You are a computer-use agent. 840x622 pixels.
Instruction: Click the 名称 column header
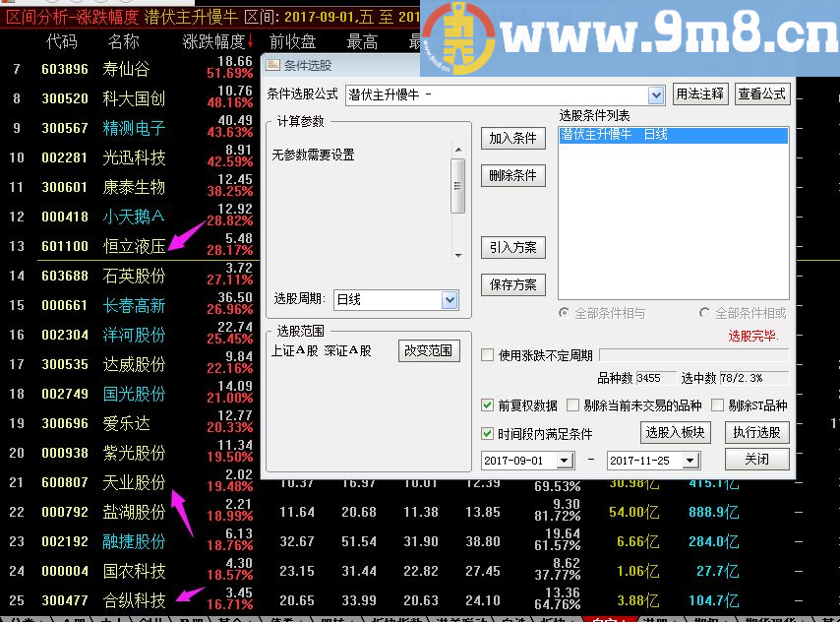123,41
